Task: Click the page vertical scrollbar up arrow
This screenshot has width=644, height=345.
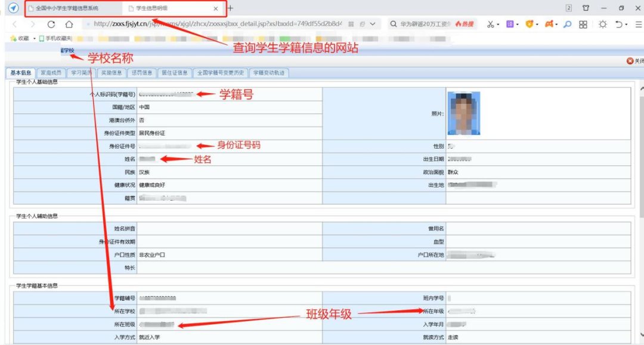Action: click(x=642, y=89)
